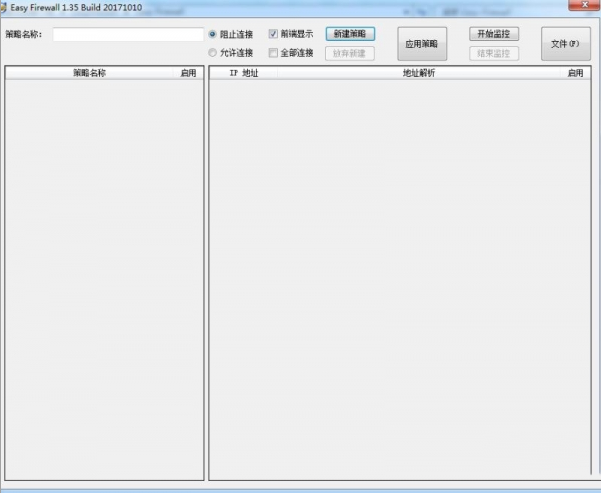Sort by the IP 地址 column header
Screen dimensions: 601x493
[243, 73]
